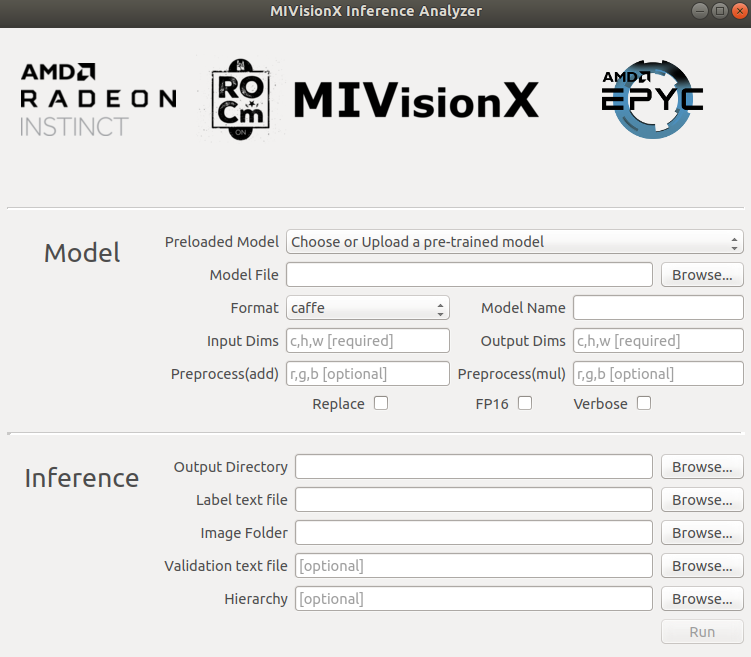Click the FP16 label text
751x657 pixels.
[x=492, y=404]
